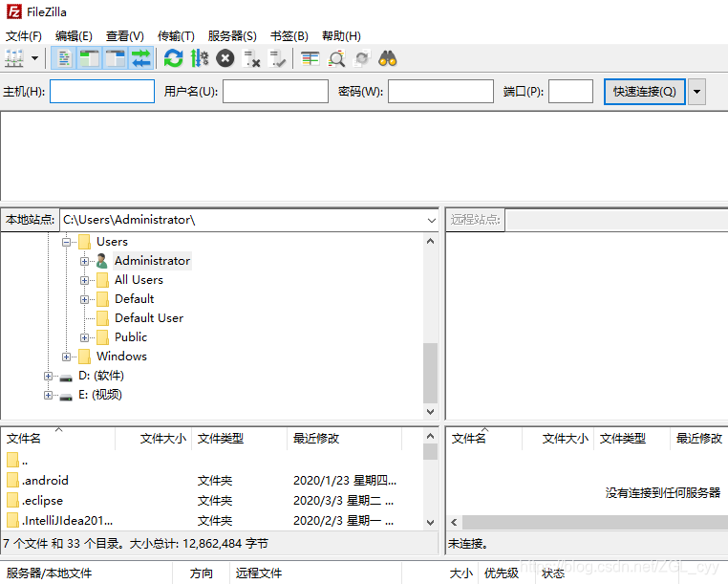728x584 pixels.
Task: Click D: drive icon in tree
Action: [x=66, y=378]
